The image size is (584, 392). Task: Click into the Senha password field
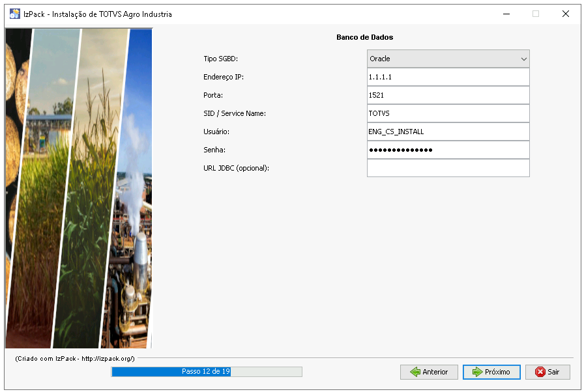448,150
